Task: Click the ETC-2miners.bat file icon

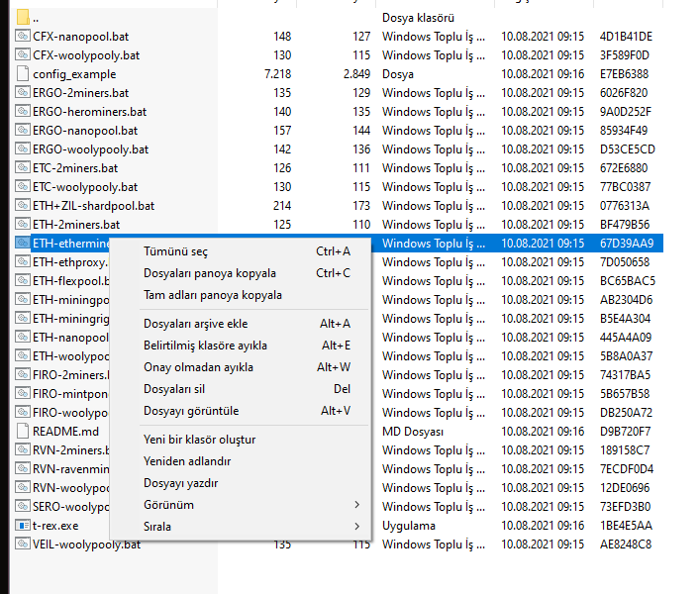Action: pyautogui.click(x=23, y=167)
